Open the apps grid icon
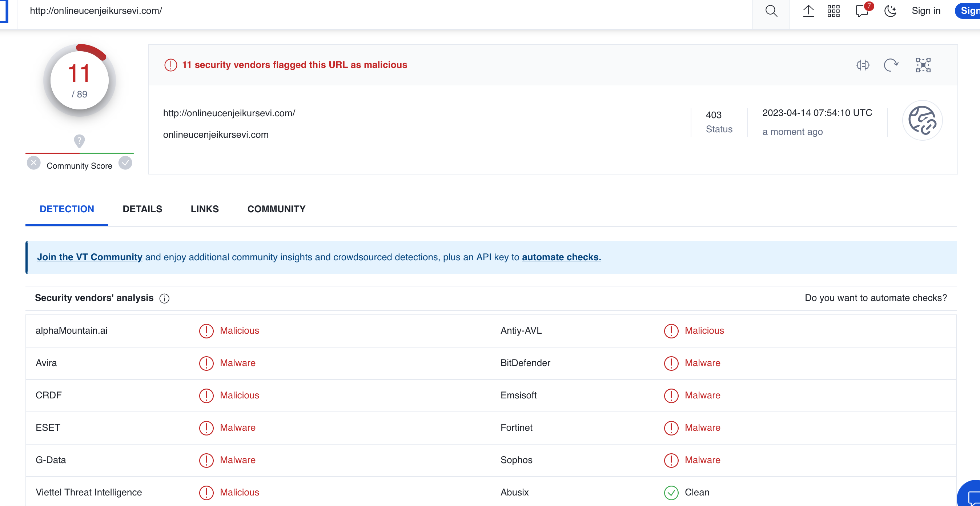 click(x=834, y=11)
